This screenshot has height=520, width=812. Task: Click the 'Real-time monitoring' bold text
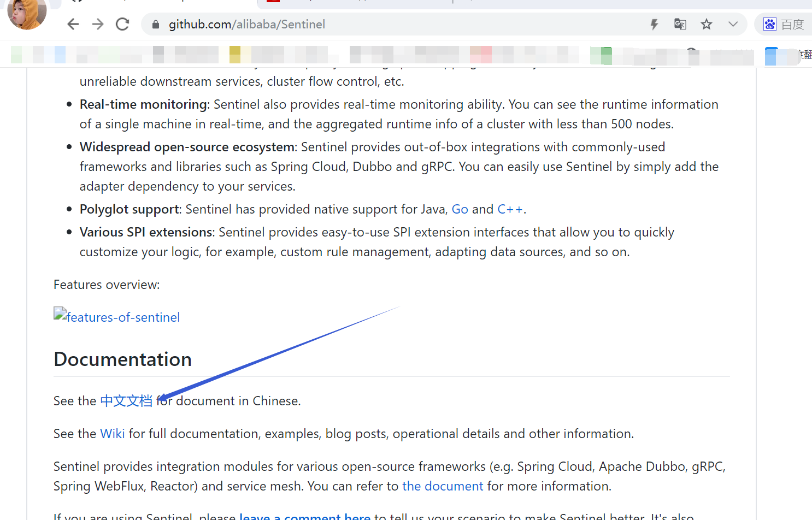click(x=143, y=104)
